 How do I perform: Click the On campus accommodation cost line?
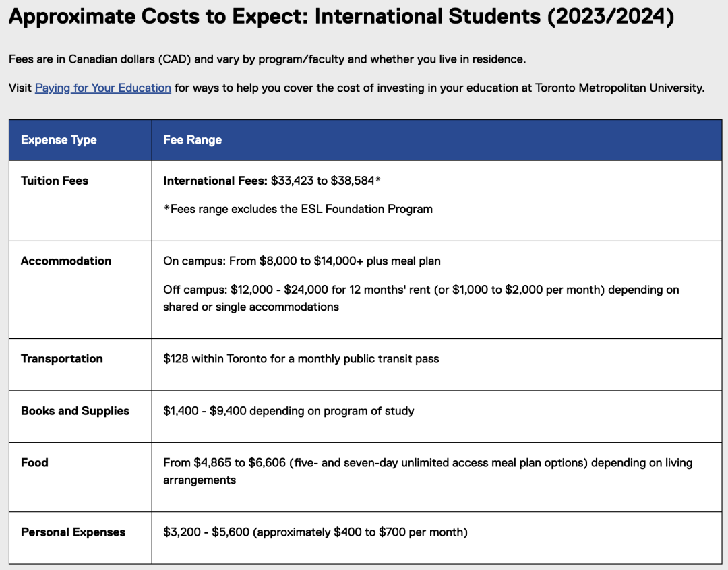(301, 261)
